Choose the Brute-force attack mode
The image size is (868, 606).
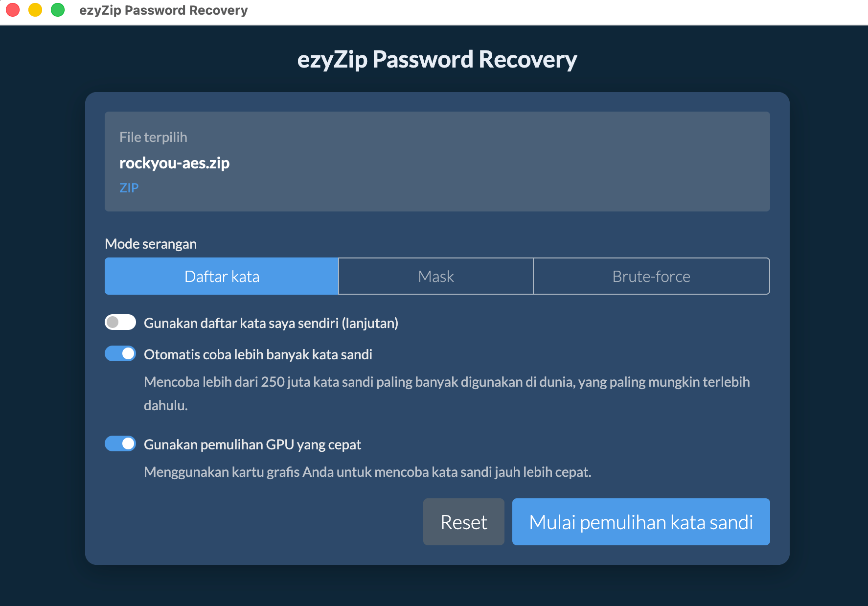point(651,276)
